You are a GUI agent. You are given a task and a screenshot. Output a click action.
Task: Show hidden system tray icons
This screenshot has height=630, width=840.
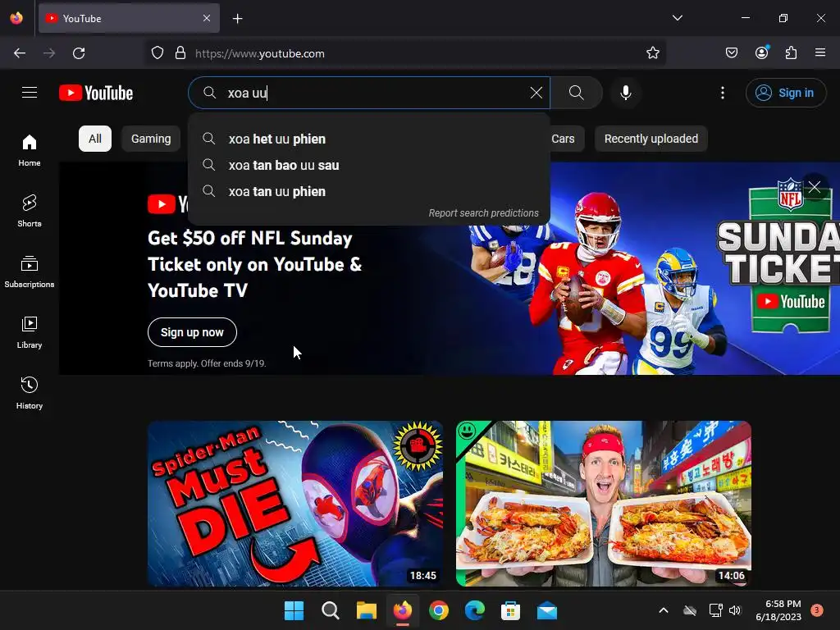[x=663, y=610]
